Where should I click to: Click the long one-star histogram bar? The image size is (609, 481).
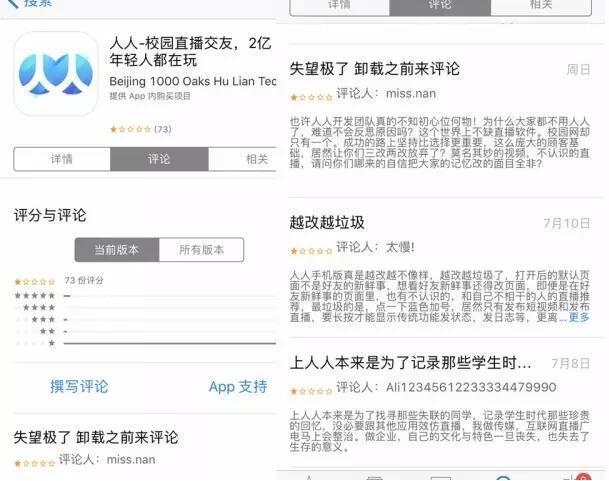click(170, 343)
